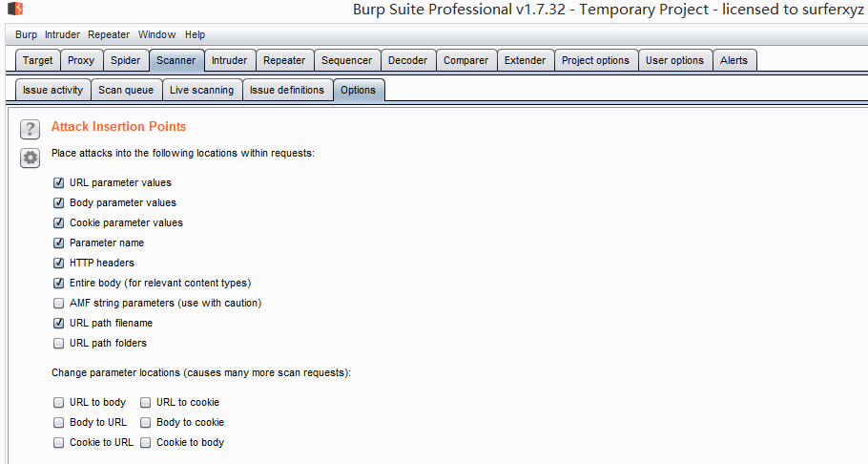
Task: Go to the Issue definitions sub-tab
Action: click(287, 90)
